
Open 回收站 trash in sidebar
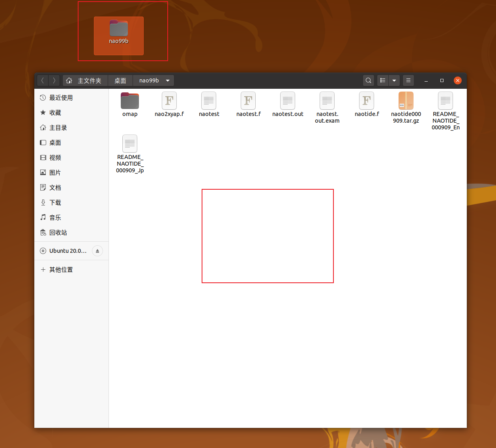click(71, 233)
